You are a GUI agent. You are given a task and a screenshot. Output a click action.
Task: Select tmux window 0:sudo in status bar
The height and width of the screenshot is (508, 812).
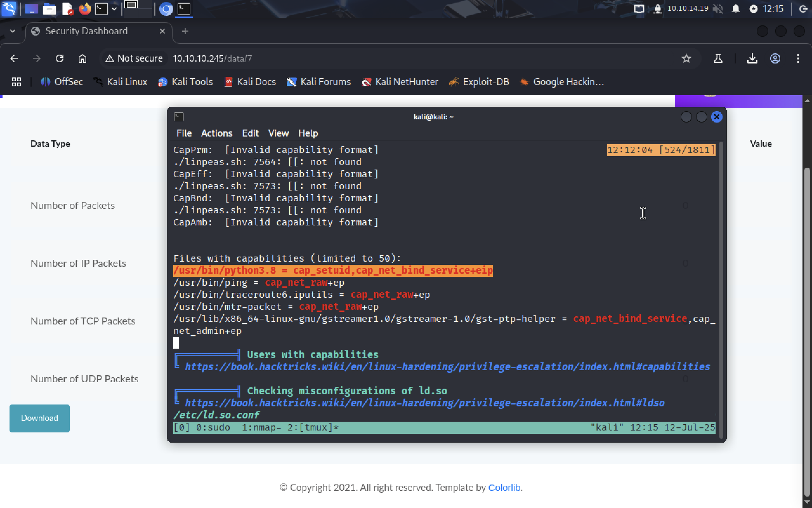point(213,427)
